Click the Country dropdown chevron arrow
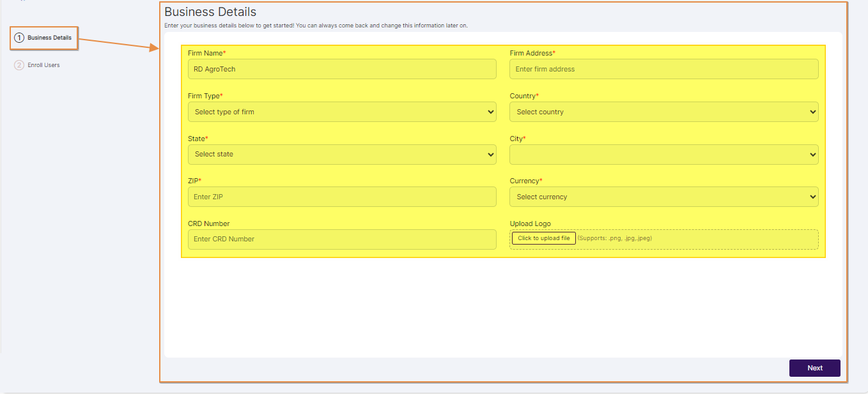The width and height of the screenshot is (868, 394). pyautogui.click(x=812, y=112)
